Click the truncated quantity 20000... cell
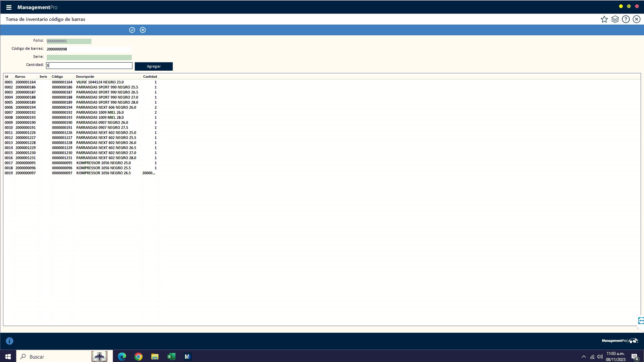 [149, 173]
